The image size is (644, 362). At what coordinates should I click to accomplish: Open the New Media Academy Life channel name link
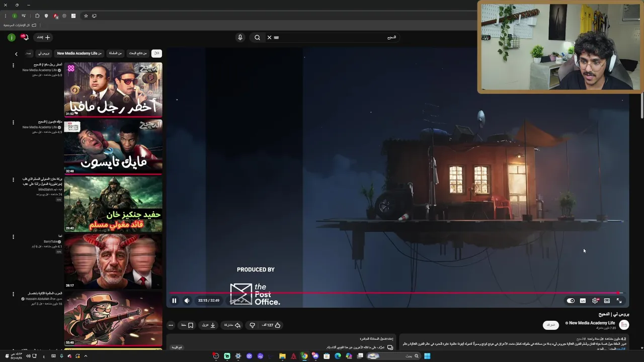[592, 323]
